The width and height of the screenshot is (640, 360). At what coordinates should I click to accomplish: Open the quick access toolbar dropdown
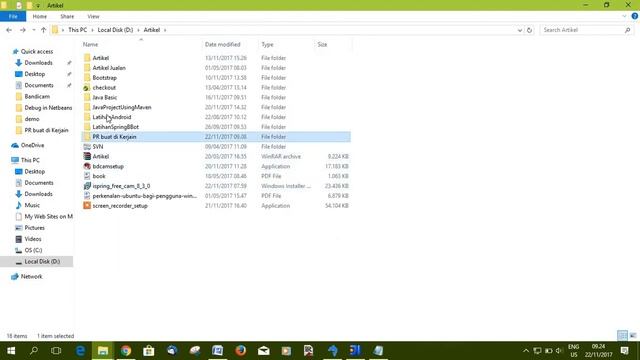(38, 6)
